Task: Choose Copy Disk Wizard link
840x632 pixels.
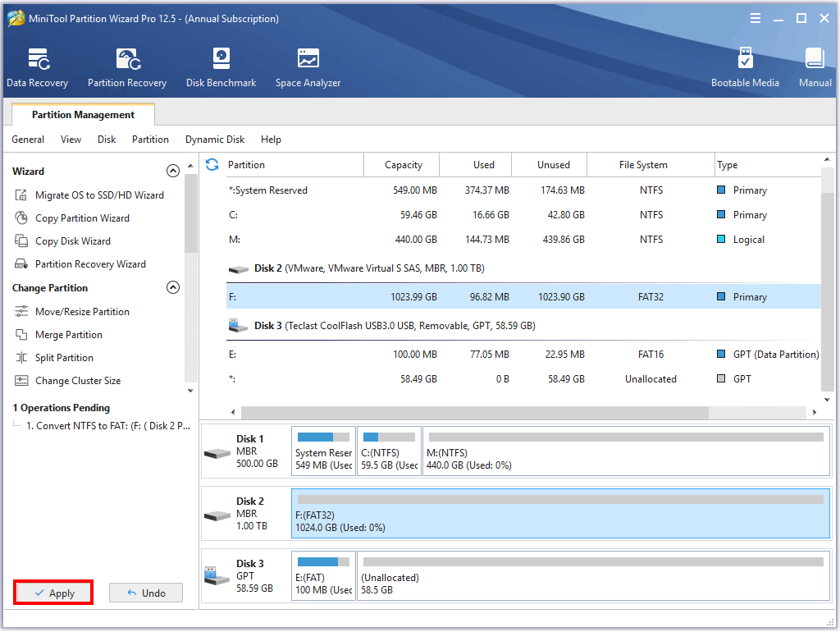Action: [x=73, y=241]
